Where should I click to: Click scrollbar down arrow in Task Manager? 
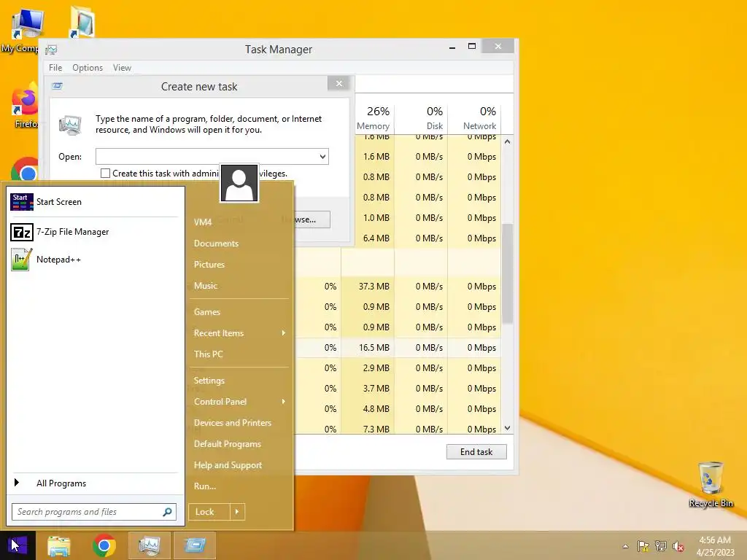[508, 428]
